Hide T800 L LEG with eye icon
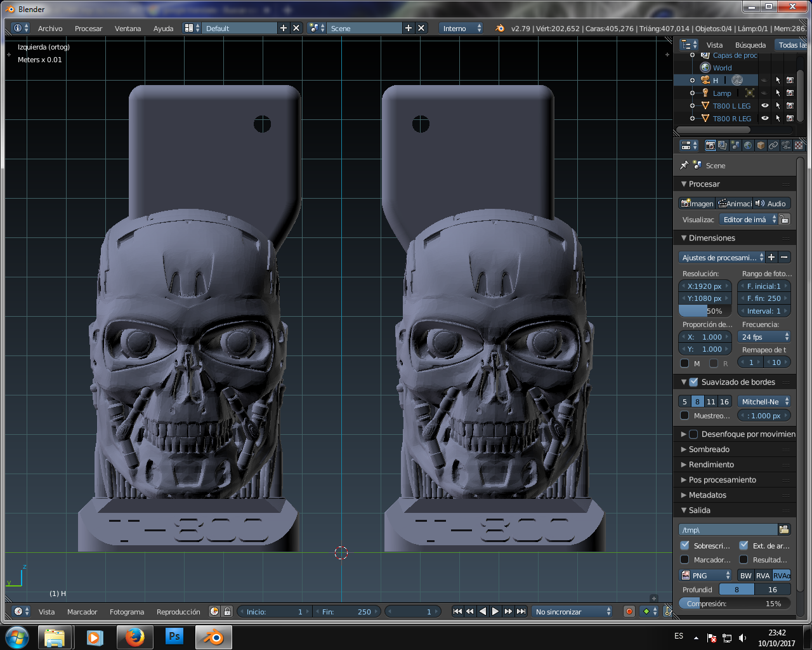 click(x=765, y=105)
